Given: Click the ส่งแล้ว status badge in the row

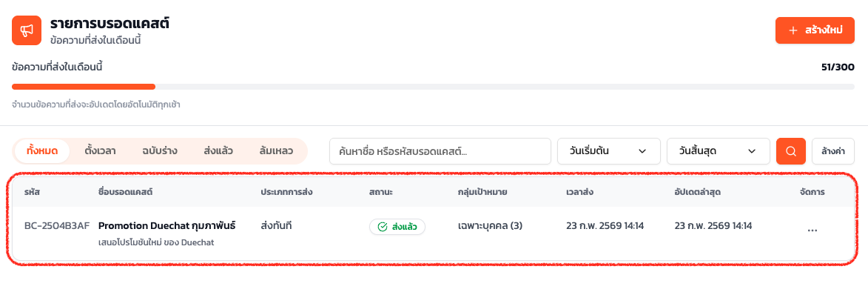Looking at the screenshot, I should pyautogui.click(x=397, y=227).
